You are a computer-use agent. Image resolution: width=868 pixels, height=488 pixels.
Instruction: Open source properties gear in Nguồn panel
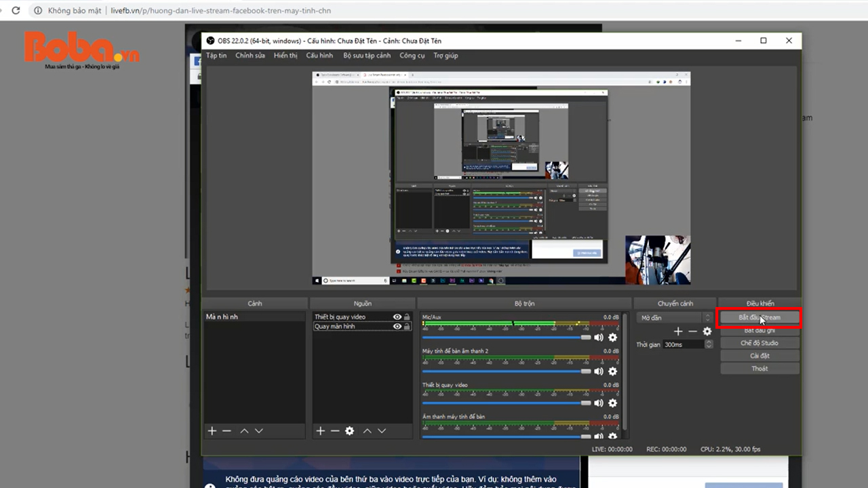pos(349,431)
